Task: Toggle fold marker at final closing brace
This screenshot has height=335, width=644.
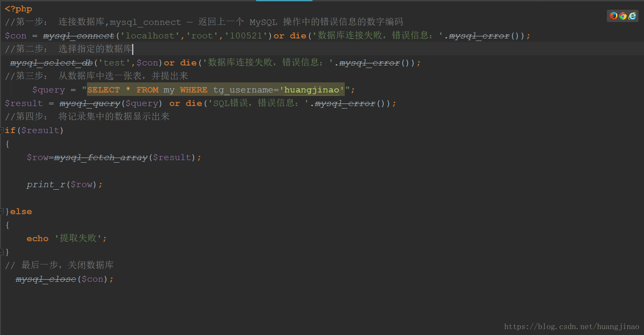Action: [x=2, y=252]
